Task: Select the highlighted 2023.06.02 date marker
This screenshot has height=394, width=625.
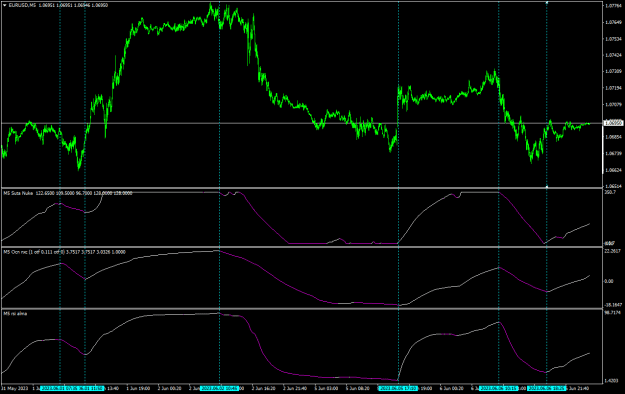Action: (x=219, y=388)
